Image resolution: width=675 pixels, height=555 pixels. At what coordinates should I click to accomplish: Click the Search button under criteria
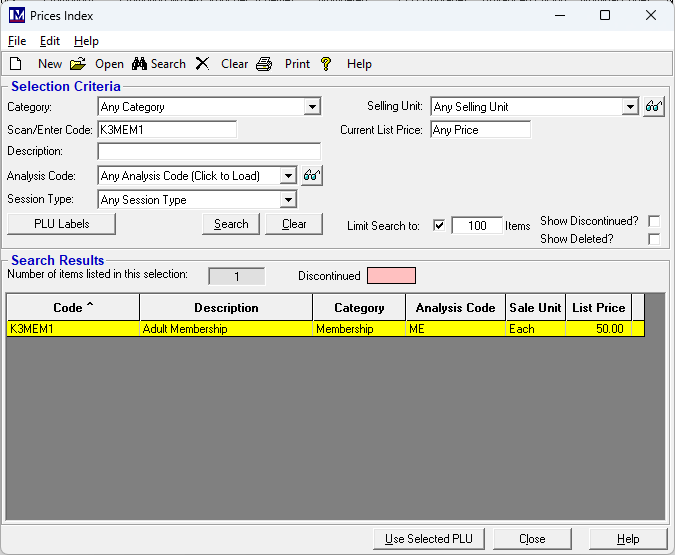pos(231,224)
